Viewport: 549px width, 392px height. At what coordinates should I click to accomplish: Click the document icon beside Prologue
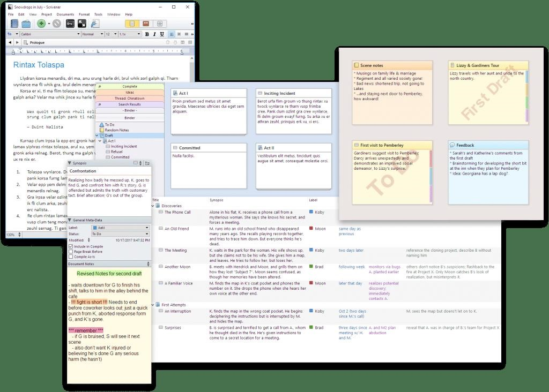click(x=26, y=42)
